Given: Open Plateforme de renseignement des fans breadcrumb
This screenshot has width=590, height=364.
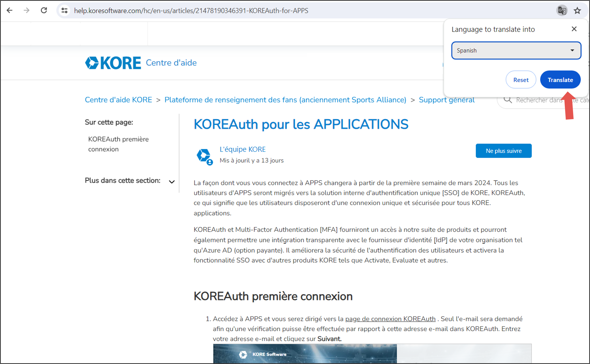Looking at the screenshot, I should pos(285,100).
